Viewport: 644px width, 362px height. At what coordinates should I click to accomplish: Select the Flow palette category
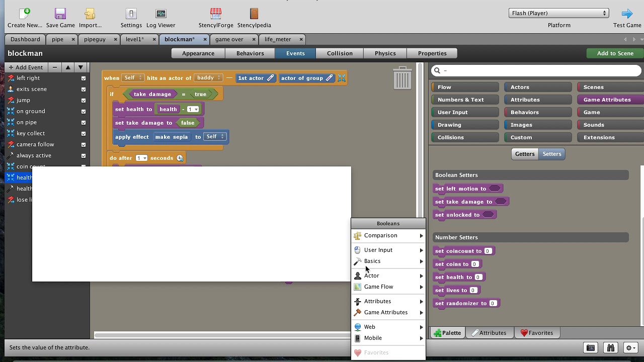(x=465, y=87)
